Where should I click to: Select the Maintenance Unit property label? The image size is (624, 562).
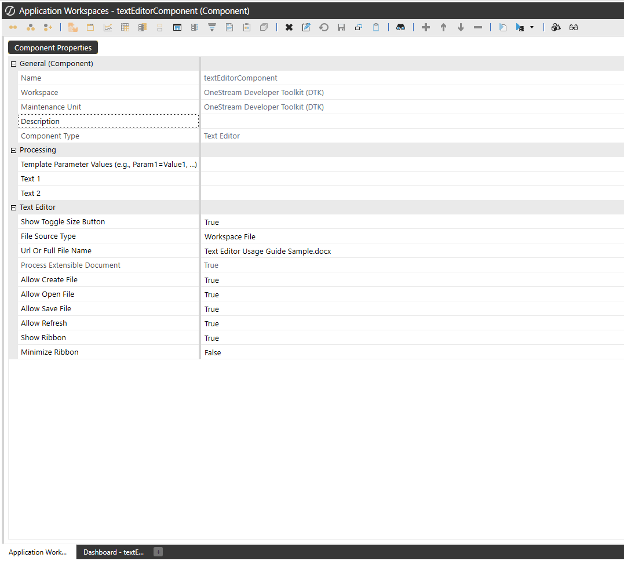(51, 107)
